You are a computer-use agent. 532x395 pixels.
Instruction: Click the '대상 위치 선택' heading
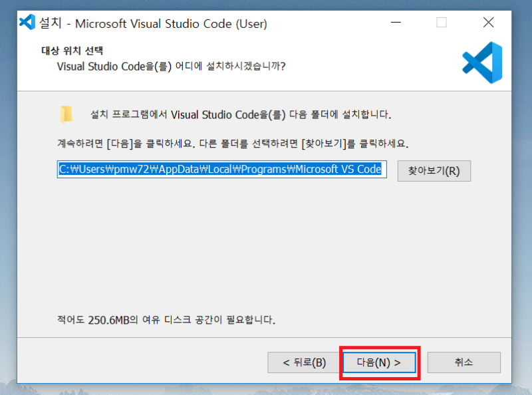coord(72,51)
